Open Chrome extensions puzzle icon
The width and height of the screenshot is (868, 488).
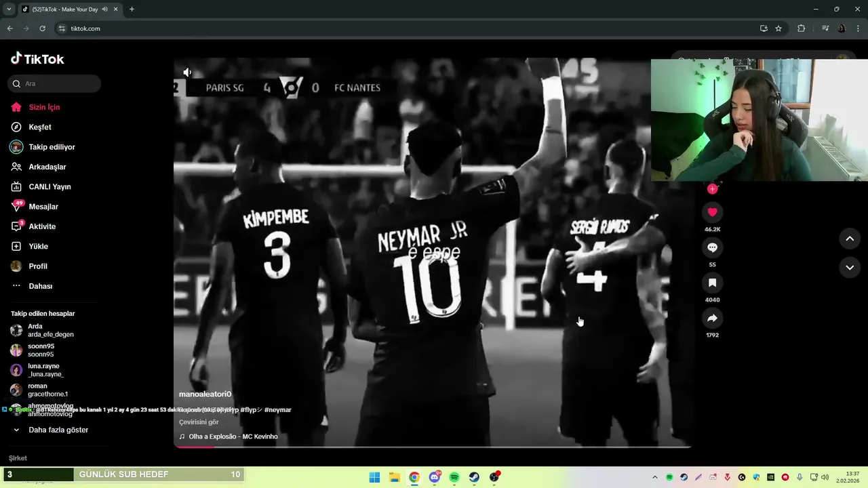[x=802, y=28]
